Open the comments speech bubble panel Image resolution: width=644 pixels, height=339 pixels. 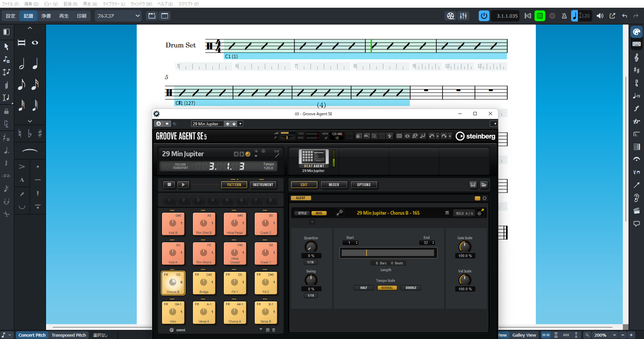(637, 223)
